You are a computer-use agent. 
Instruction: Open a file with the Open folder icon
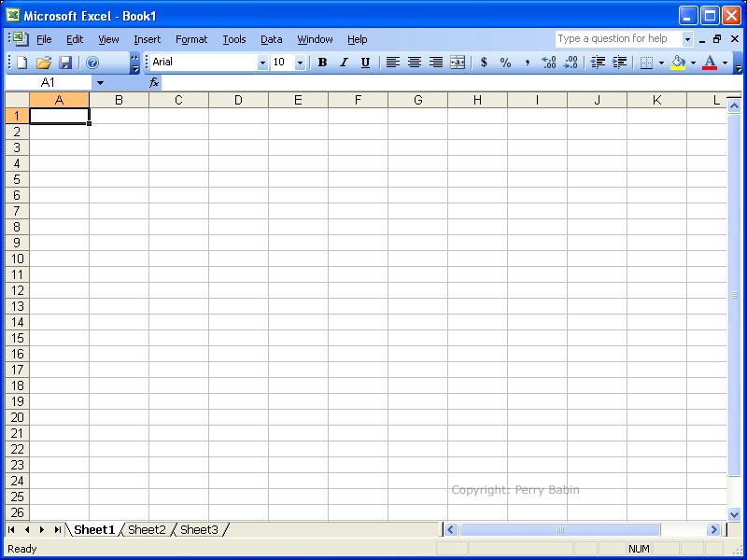(x=44, y=63)
